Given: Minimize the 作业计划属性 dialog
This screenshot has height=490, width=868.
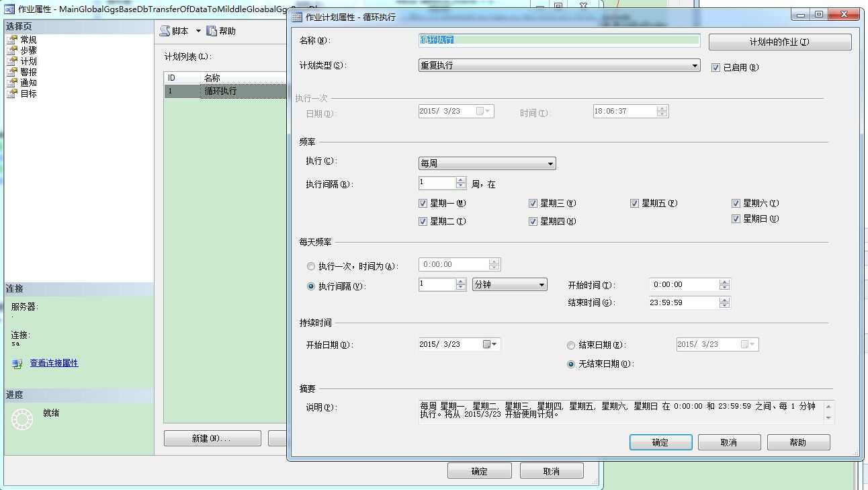Looking at the screenshot, I should click(800, 14).
